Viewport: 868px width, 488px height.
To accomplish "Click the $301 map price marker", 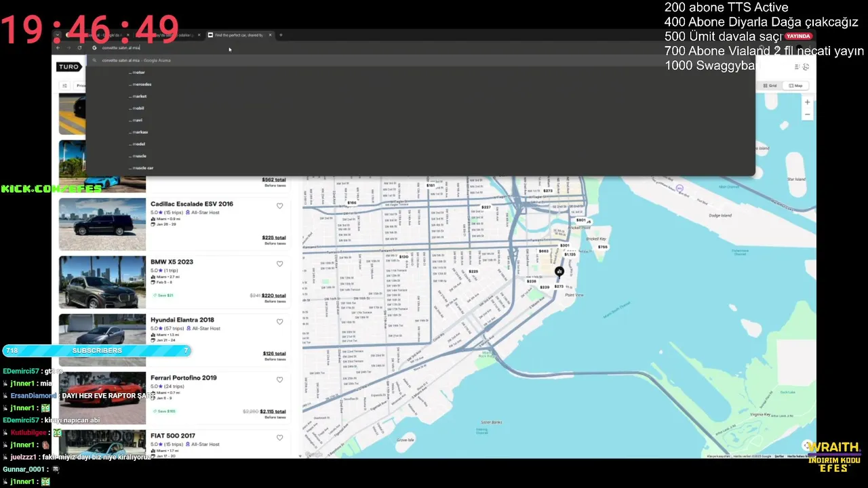I will point(565,245).
